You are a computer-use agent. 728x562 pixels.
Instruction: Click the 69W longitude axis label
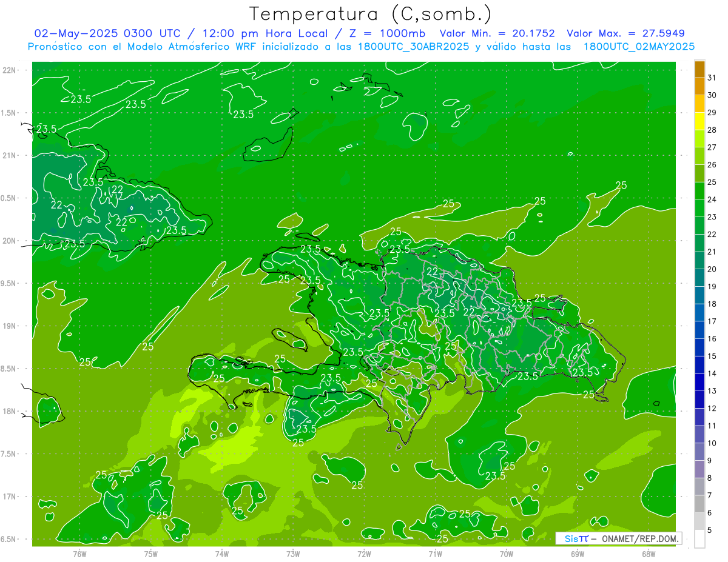click(x=578, y=554)
